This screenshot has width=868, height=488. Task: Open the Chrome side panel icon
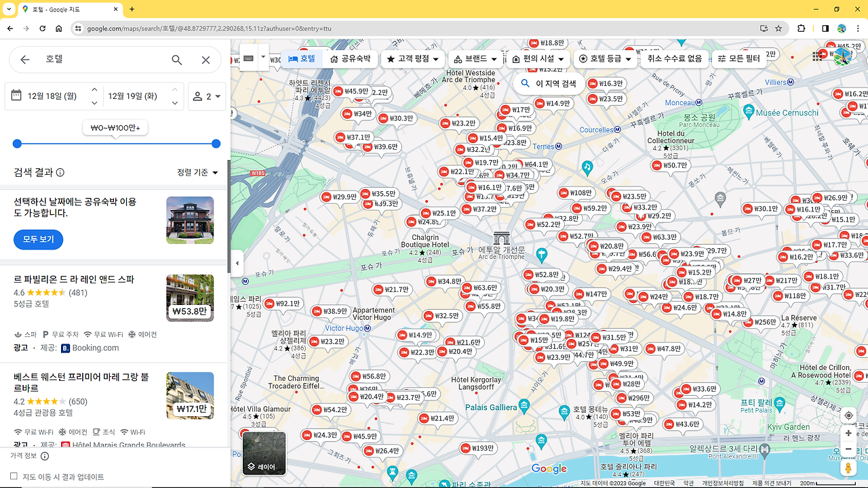pos(825,28)
